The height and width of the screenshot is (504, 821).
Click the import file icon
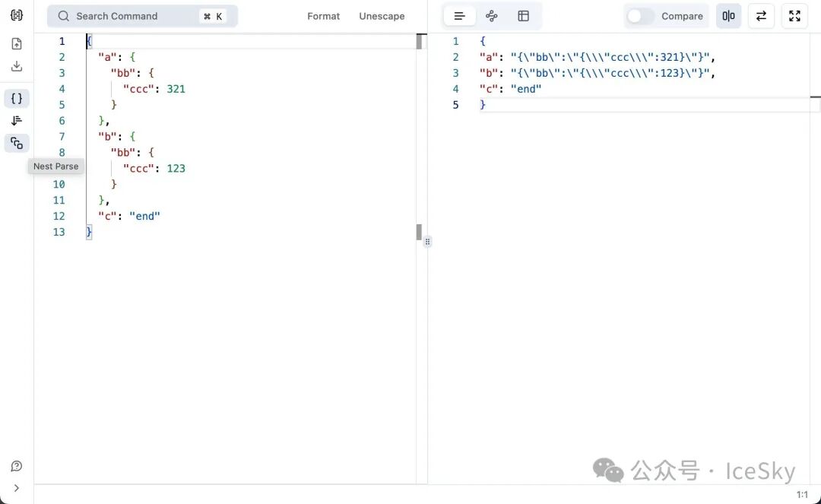tap(17, 44)
